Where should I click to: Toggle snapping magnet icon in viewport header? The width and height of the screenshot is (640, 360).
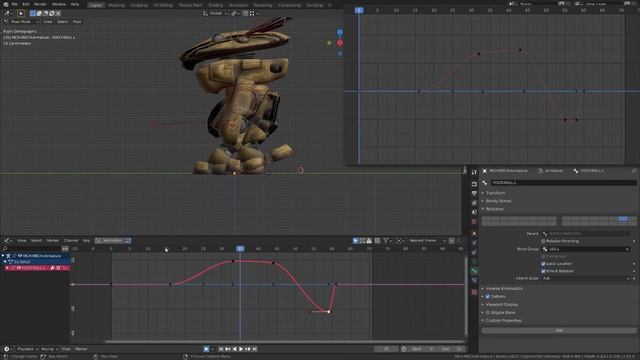(x=245, y=13)
